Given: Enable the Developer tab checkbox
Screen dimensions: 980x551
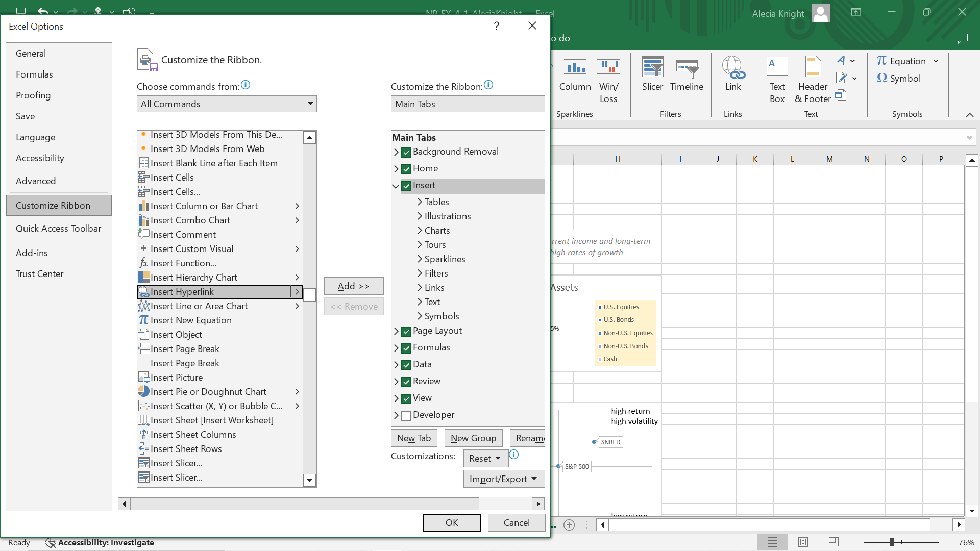Looking at the screenshot, I should [406, 415].
